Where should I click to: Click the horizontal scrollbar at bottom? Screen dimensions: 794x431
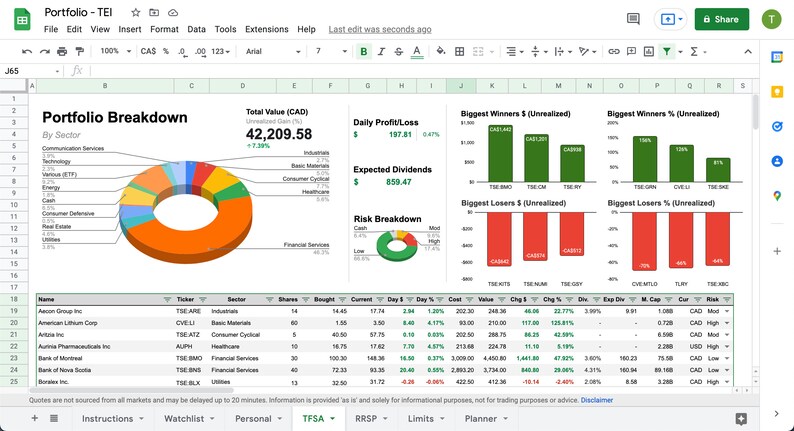[x=132, y=390]
